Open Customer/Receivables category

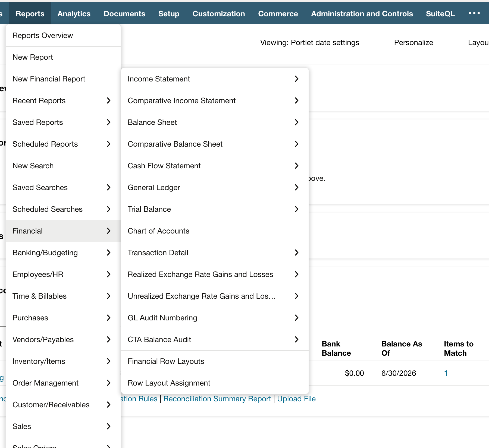point(63,405)
